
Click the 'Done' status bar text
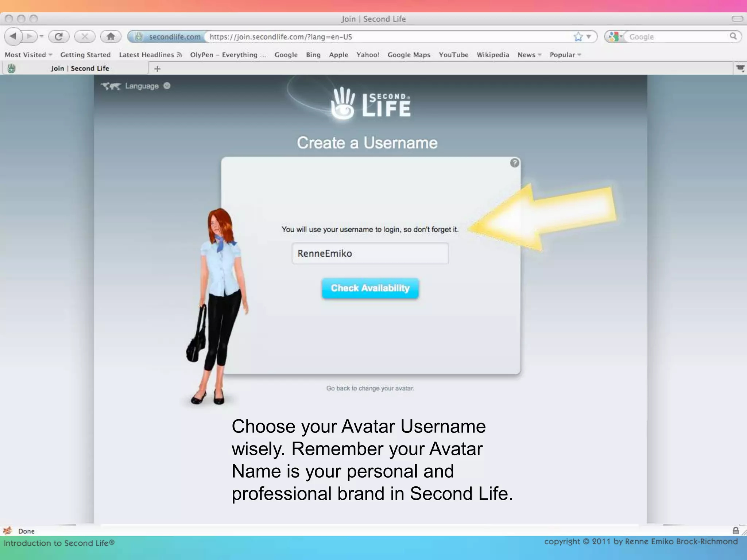click(x=26, y=531)
